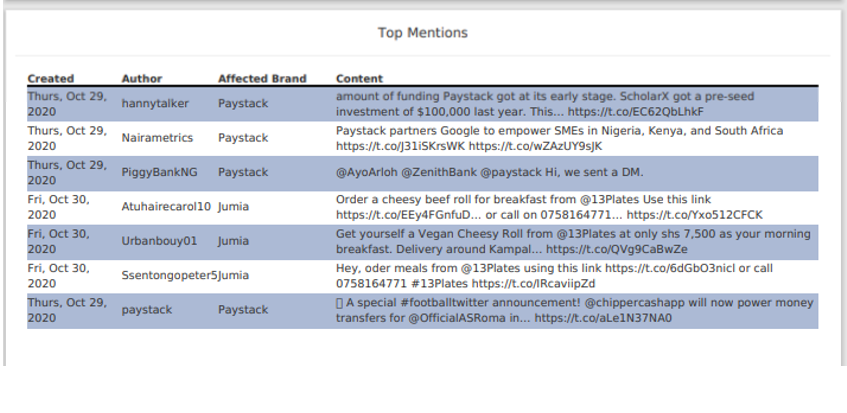Viewport: 847px width, 413px height.
Task: Select the Nairametrics author cell
Action: pos(157,138)
